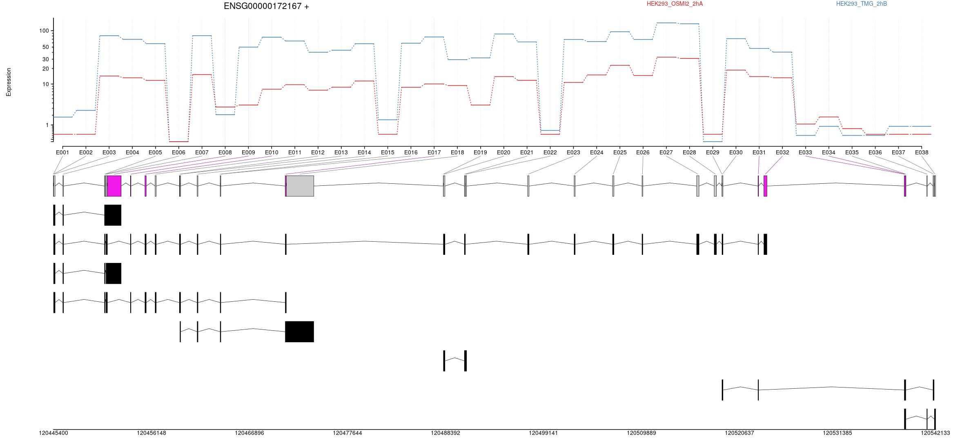Select exon label E034
Image resolution: width=980 pixels, height=441 pixels.
[829, 152]
